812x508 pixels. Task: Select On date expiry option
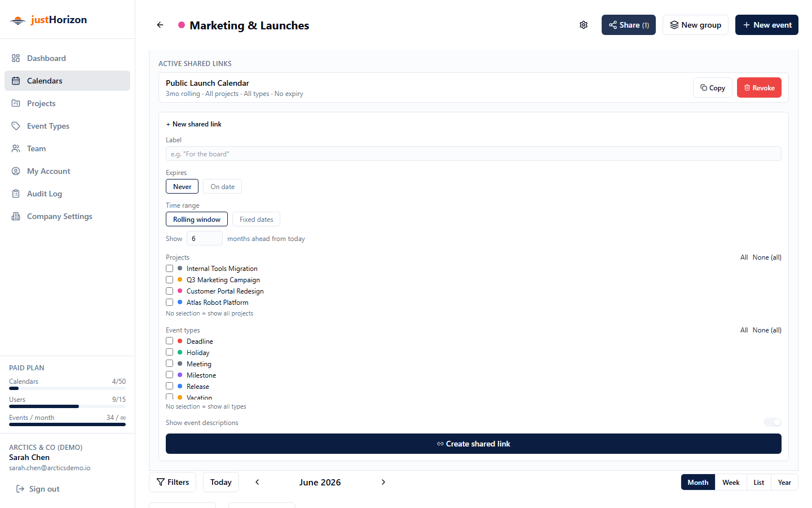pyautogui.click(x=222, y=186)
